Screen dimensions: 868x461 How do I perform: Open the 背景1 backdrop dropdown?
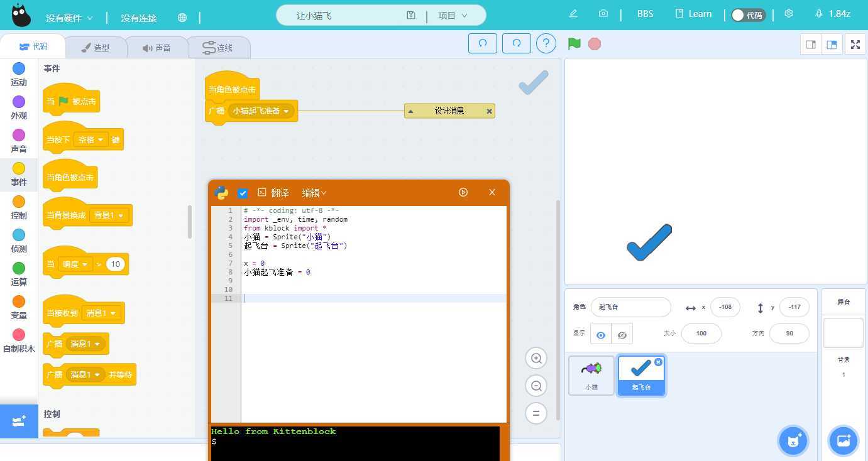click(x=109, y=215)
